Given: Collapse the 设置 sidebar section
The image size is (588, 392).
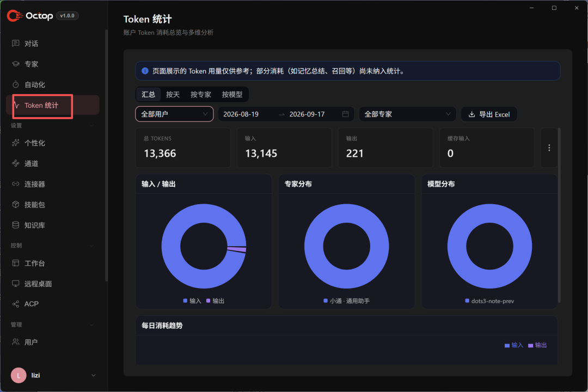Looking at the screenshot, I should tap(92, 126).
